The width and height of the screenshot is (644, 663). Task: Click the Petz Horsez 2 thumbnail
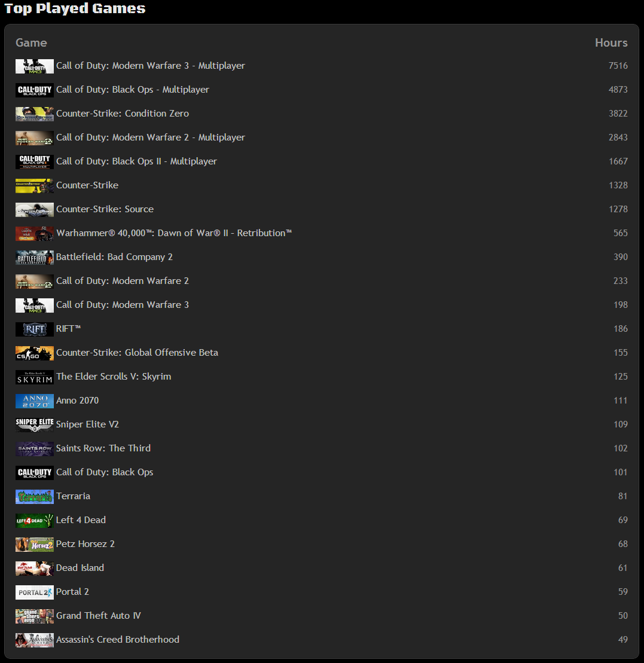tap(35, 545)
